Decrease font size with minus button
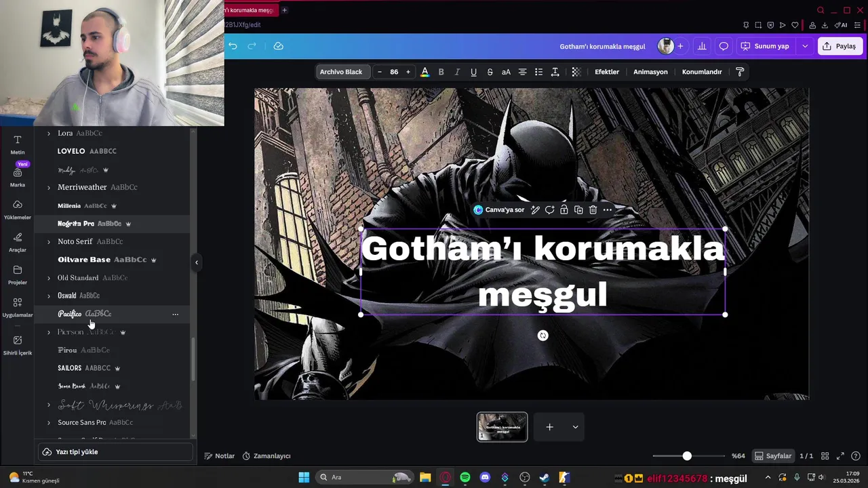This screenshot has width=868, height=488. pyautogui.click(x=380, y=72)
